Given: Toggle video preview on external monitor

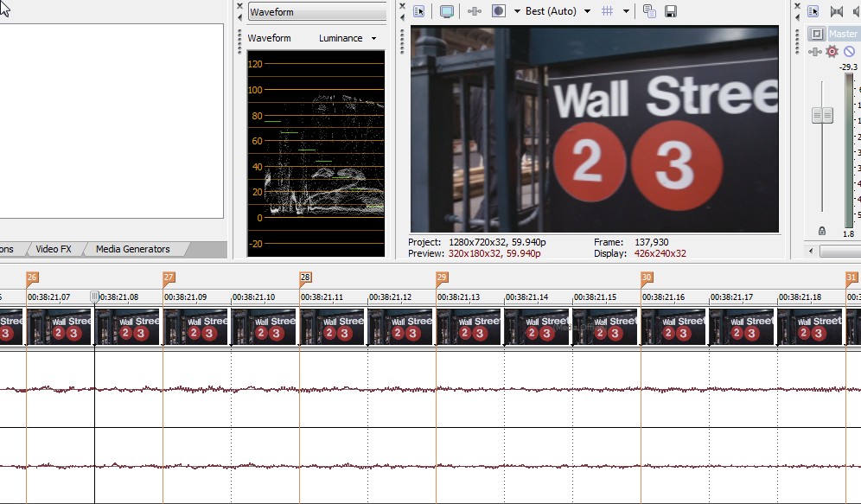Looking at the screenshot, I should [x=447, y=11].
